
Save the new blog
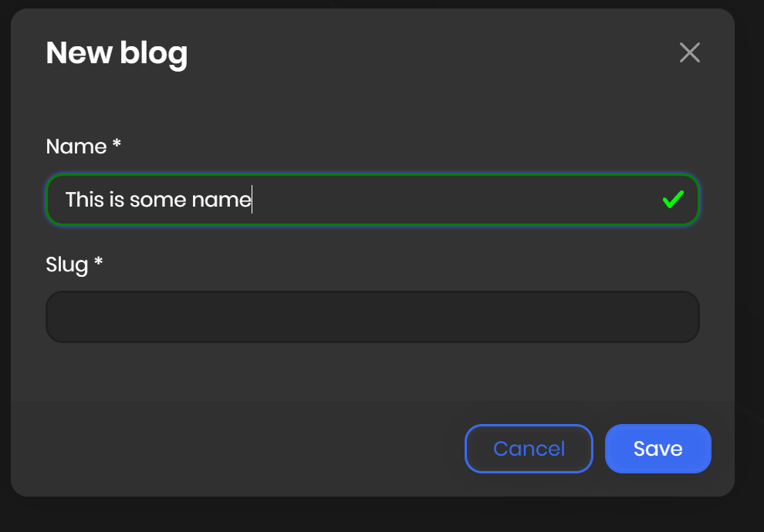[658, 449]
